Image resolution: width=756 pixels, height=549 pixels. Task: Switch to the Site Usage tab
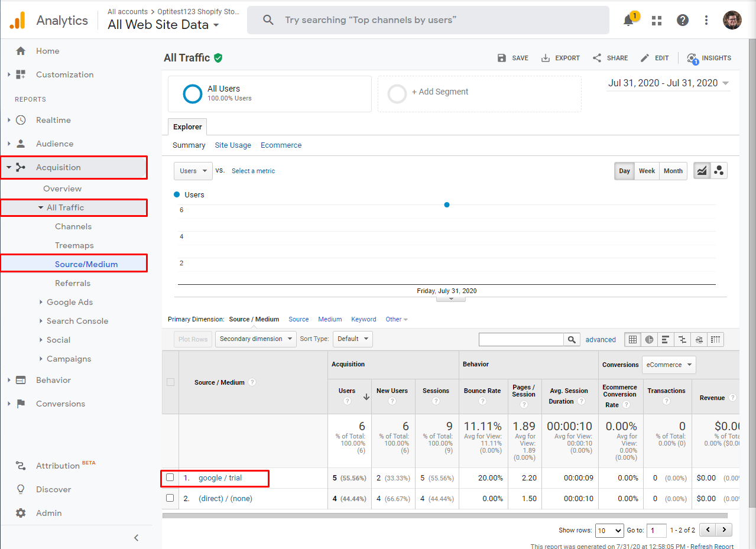coord(233,145)
